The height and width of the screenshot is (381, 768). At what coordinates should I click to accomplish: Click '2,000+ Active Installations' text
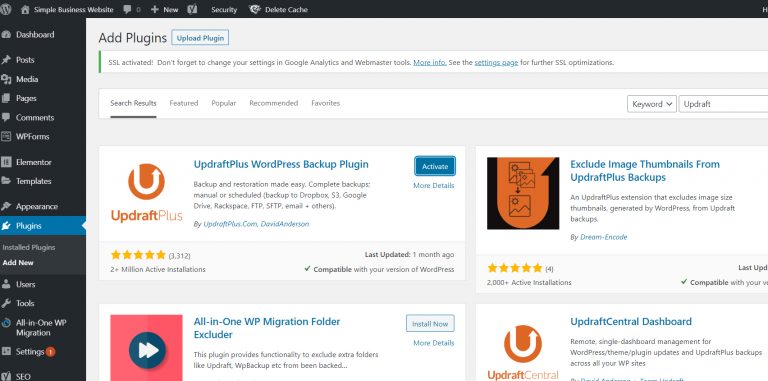coord(529,283)
